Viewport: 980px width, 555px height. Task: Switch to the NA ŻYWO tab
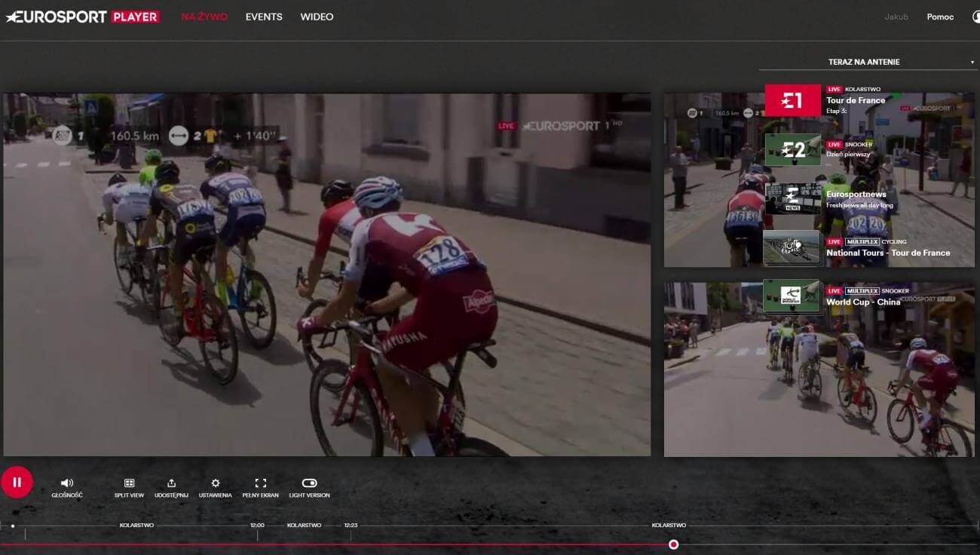click(x=204, y=17)
